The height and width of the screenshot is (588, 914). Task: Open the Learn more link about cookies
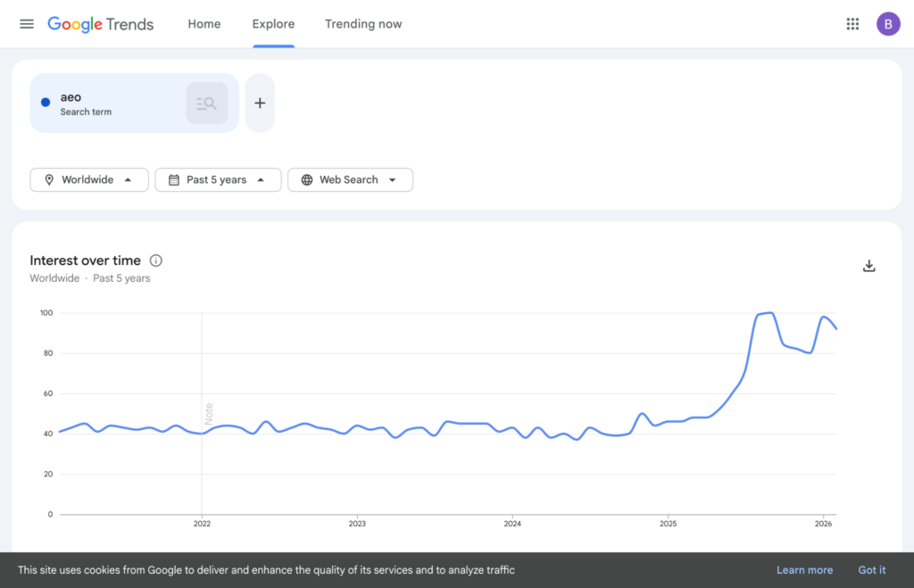click(x=804, y=569)
